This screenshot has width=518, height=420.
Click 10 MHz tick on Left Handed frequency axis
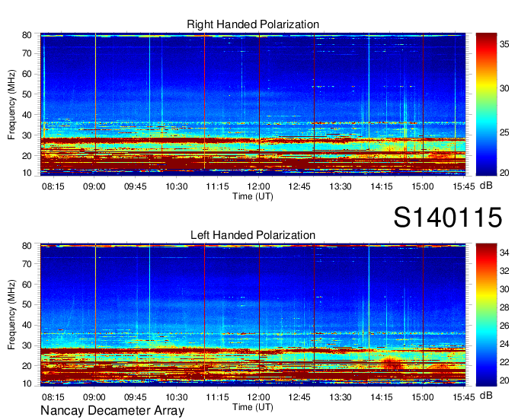point(27,383)
